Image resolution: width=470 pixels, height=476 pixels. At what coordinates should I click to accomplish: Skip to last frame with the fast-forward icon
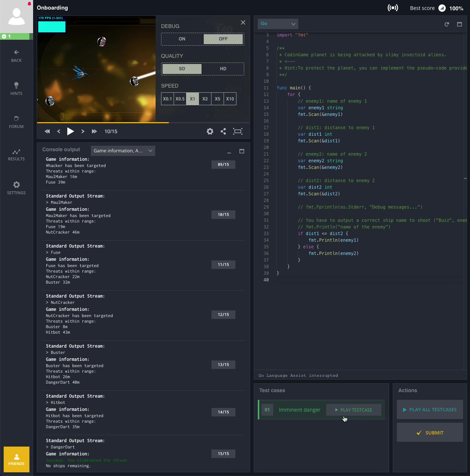94,131
